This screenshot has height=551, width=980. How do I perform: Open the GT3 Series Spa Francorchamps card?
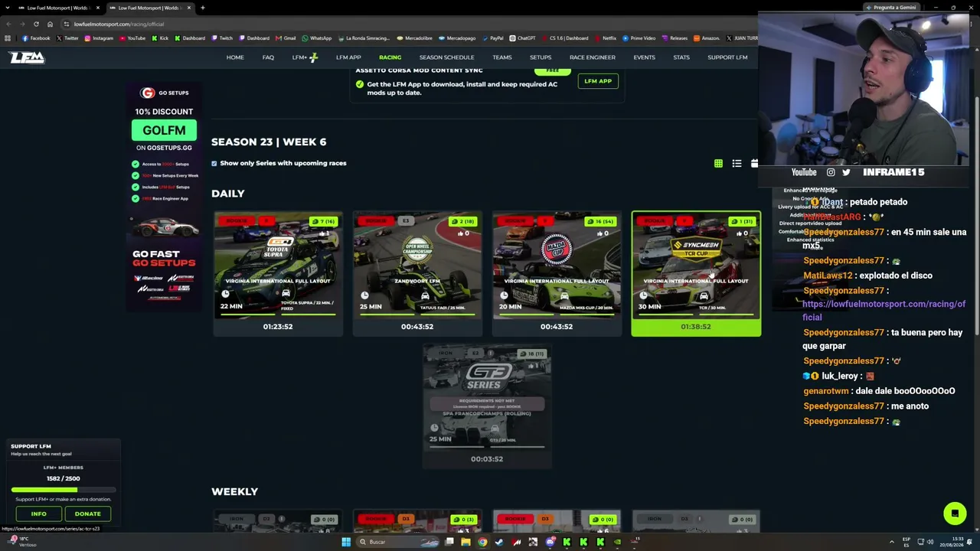(x=487, y=406)
